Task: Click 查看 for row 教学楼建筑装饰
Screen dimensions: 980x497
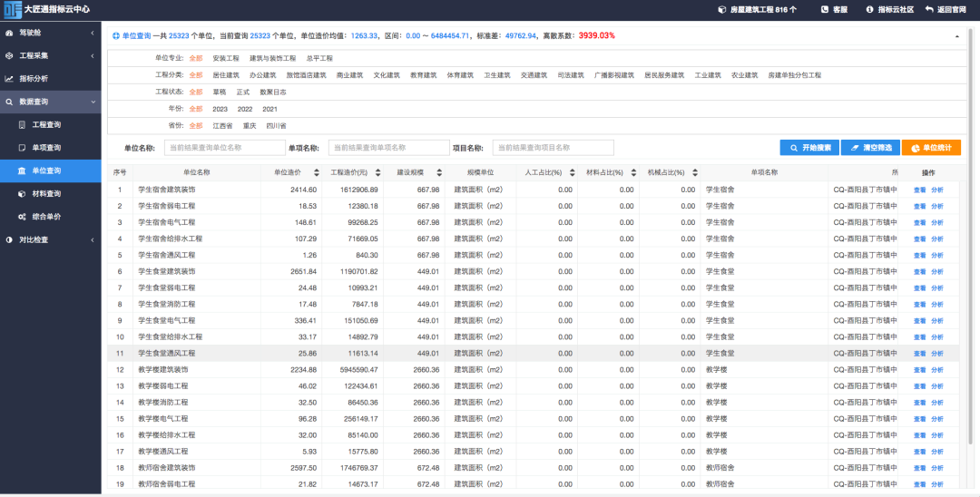Action: 919,370
